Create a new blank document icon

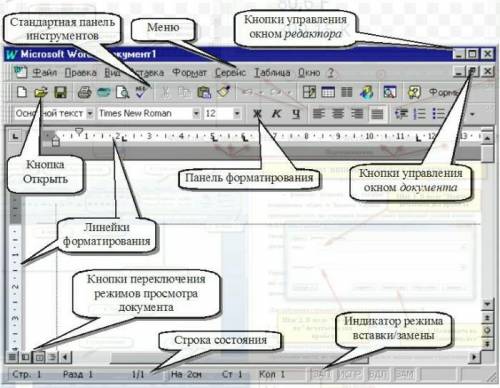22,92
